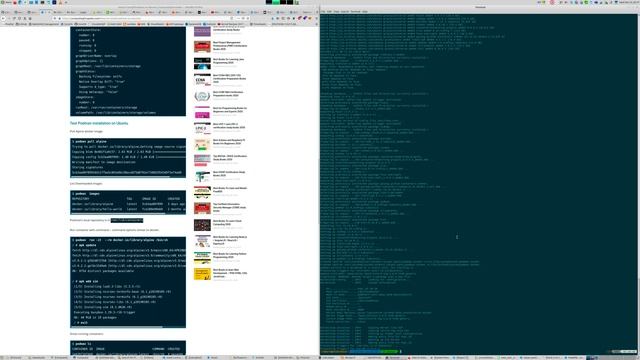The height and width of the screenshot is (360, 640).
Task: Click the browser's Back button
Action: click(4, 18)
